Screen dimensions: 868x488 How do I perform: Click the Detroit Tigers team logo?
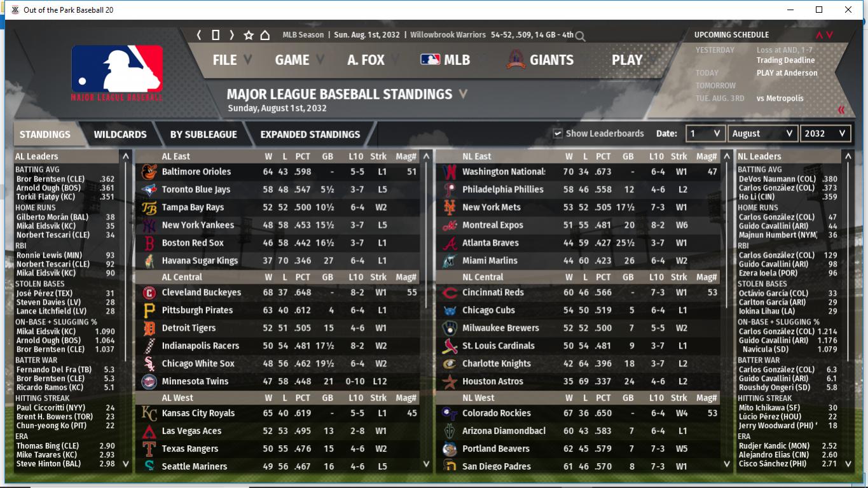pos(149,328)
